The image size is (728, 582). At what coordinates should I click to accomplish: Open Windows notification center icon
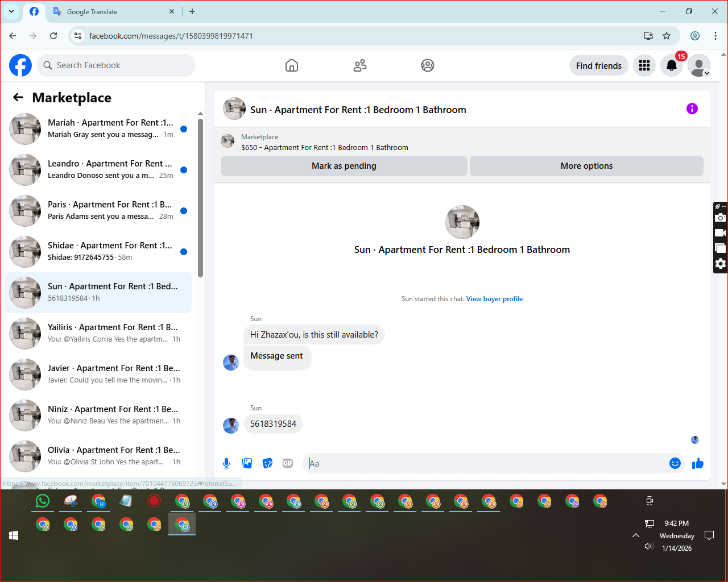(x=709, y=535)
